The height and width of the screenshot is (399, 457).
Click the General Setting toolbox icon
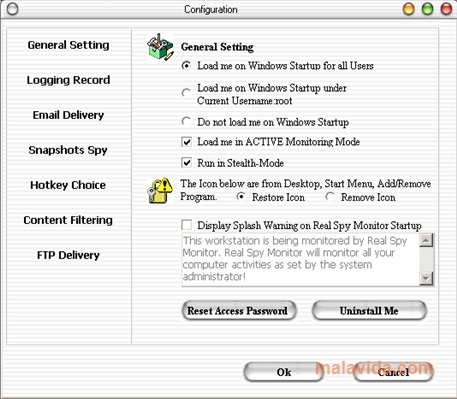[160, 47]
